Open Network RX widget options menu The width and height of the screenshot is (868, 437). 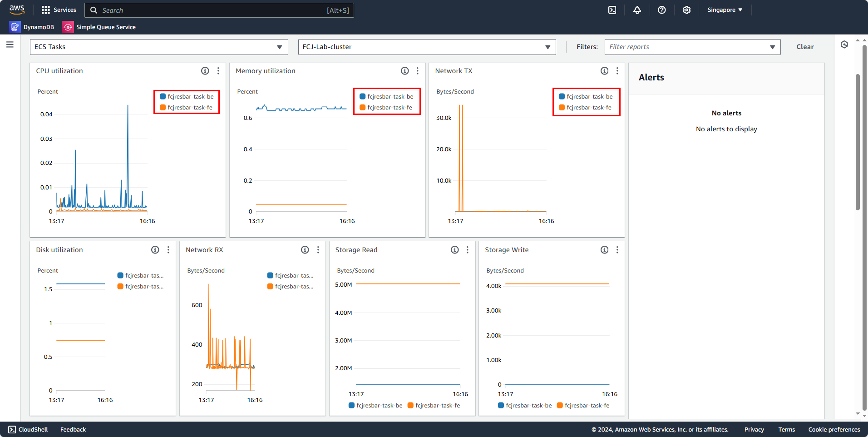(318, 250)
